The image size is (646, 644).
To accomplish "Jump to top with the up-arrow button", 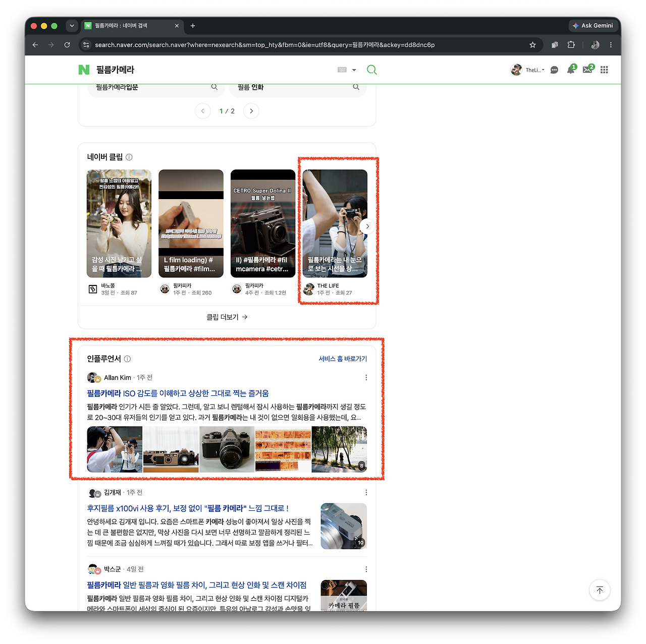I will click(600, 590).
